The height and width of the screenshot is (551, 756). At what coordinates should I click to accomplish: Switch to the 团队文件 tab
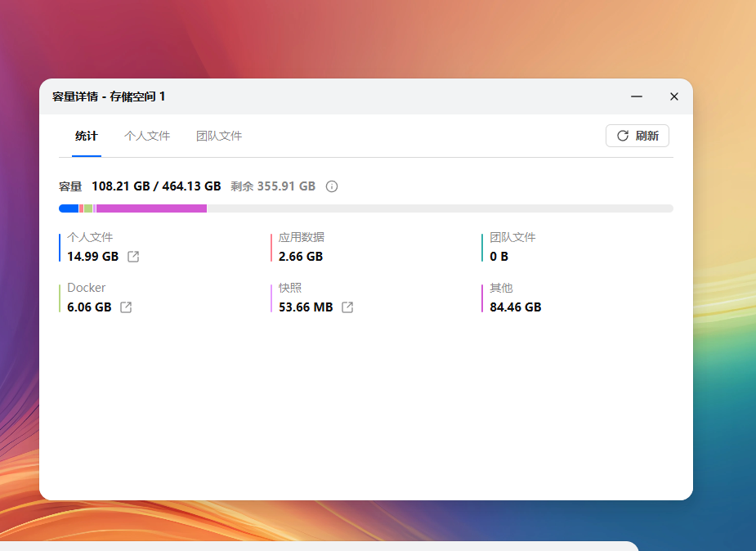click(x=219, y=136)
